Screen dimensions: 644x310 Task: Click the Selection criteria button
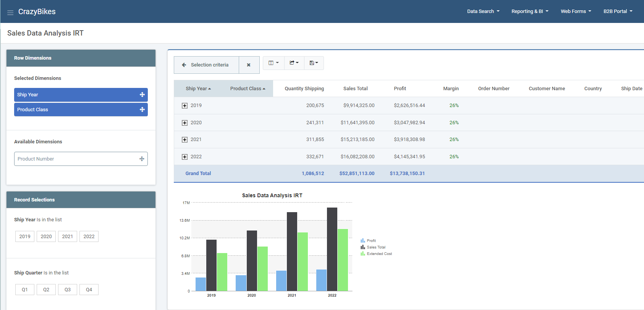click(207, 65)
